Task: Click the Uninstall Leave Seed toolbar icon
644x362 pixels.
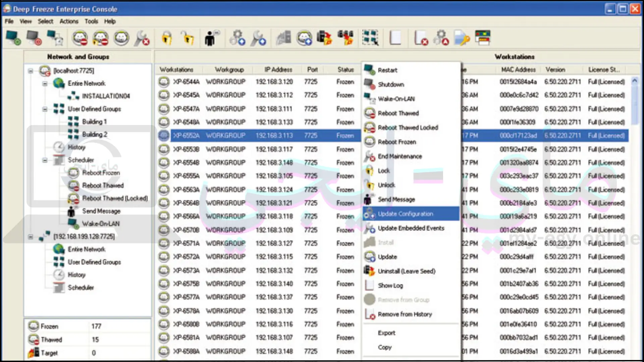Action: pos(324,38)
